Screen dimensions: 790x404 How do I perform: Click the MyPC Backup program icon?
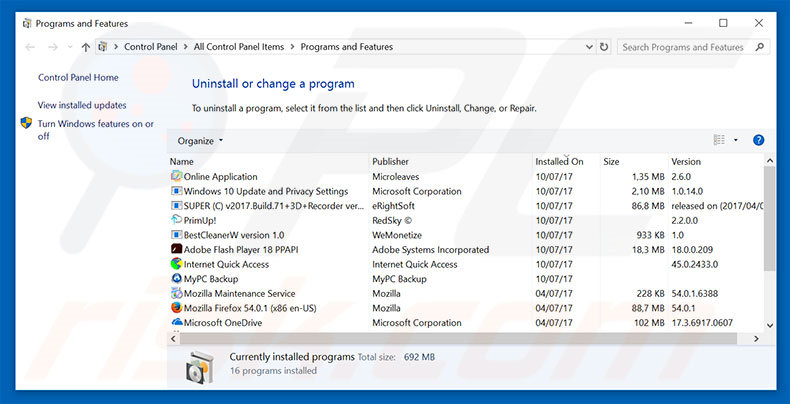[176, 279]
